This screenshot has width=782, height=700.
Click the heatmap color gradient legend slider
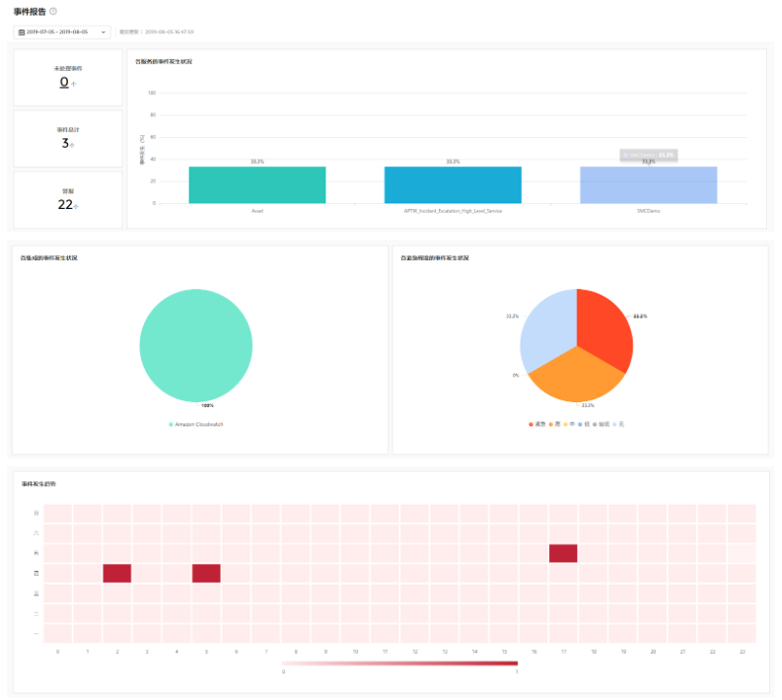click(x=399, y=664)
